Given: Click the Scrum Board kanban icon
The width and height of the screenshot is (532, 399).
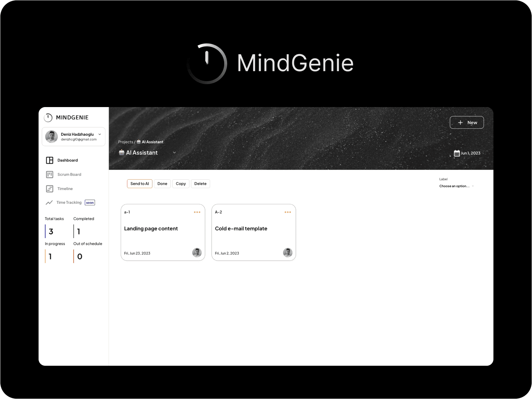Looking at the screenshot, I should point(49,174).
